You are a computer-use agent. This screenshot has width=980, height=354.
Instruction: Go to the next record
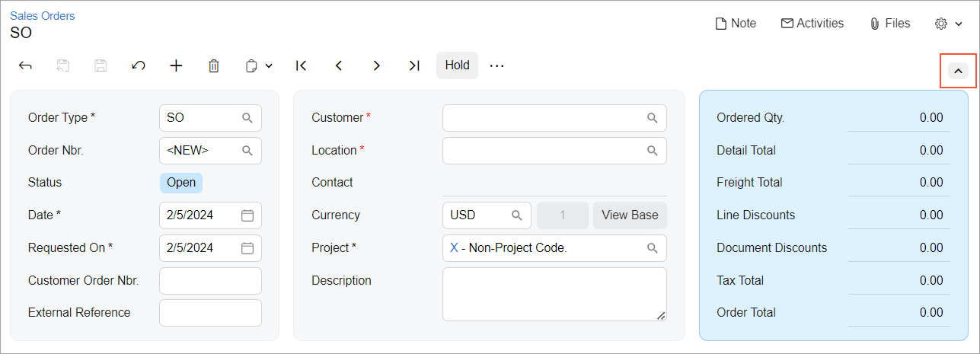coord(376,65)
